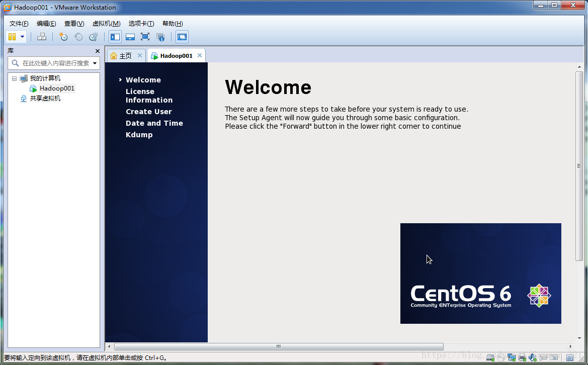This screenshot has width=588, height=365.
Task: Click the CentOS 6 logo banner
Action: point(481,273)
